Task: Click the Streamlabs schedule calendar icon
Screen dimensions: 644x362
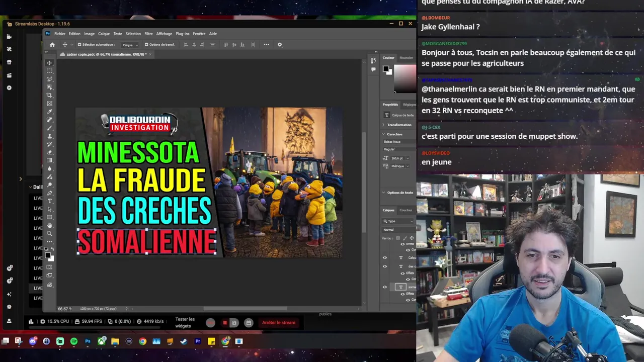Action: [249, 323]
